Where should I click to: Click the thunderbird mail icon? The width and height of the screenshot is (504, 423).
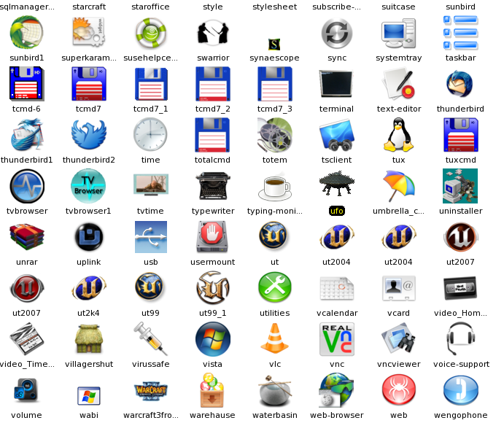(x=460, y=84)
